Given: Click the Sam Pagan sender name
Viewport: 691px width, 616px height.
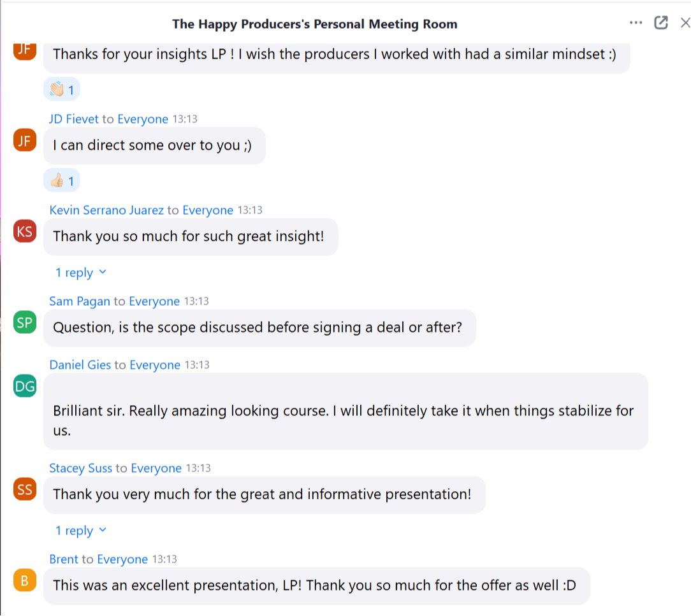Looking at the screenshot, I should 80,301.
